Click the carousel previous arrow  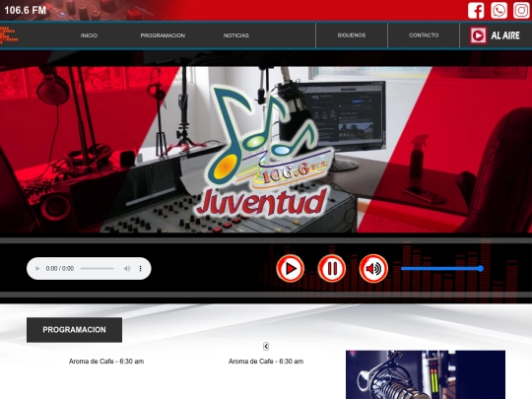(266, 346)
